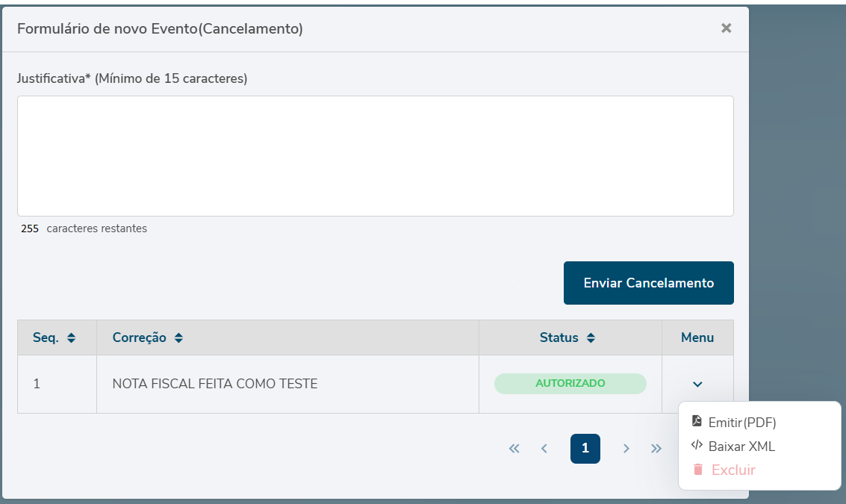
Task: Click the AUTORIZADO status badge
Action: pyautogui.click(x=570, y=384)
